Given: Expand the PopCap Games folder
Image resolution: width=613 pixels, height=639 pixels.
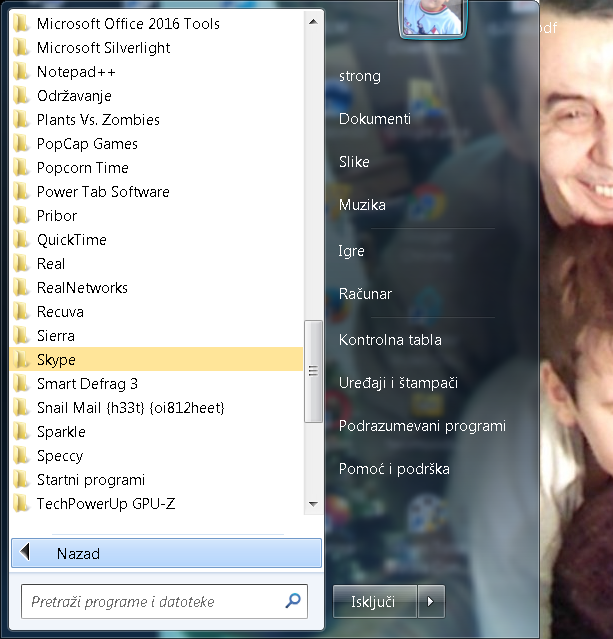Looking at the screenshot, I should tap(156, 144).
